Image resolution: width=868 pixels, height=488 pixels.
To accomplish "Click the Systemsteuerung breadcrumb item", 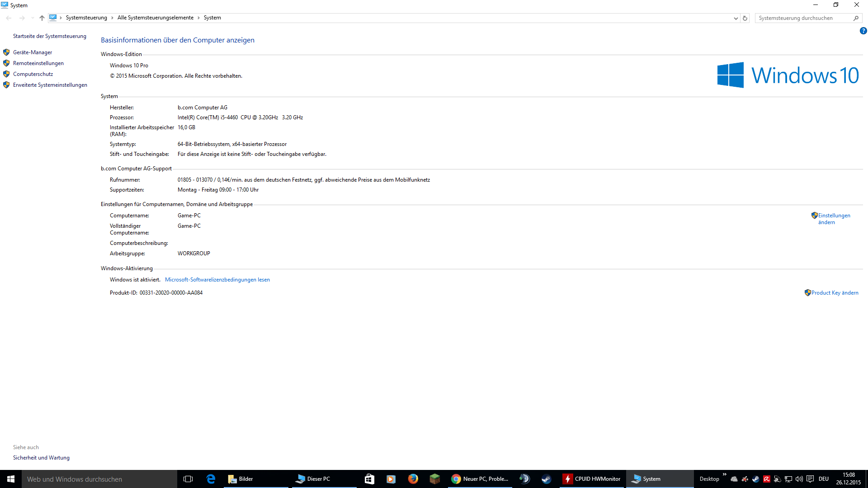I will pos(86,18).
